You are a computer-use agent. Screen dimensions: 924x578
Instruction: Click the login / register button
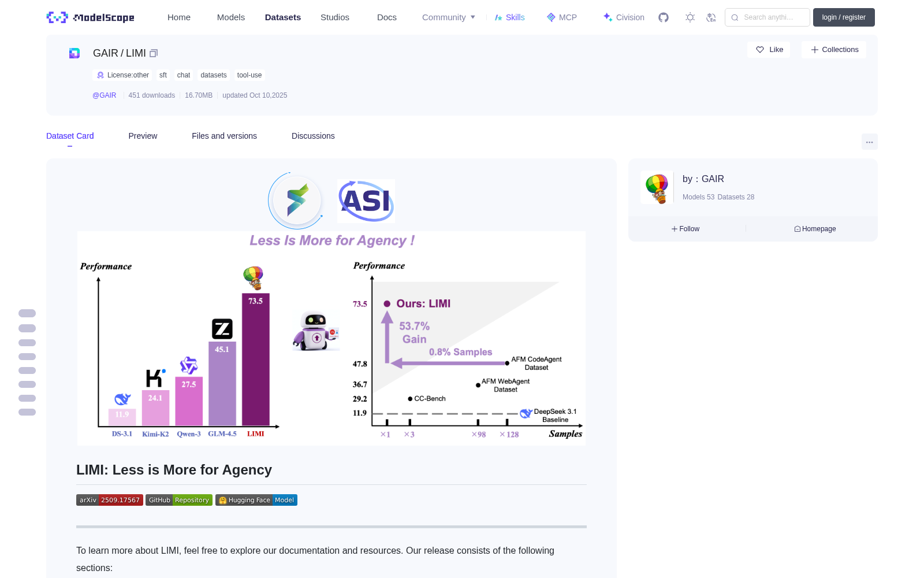pos(844,17)
